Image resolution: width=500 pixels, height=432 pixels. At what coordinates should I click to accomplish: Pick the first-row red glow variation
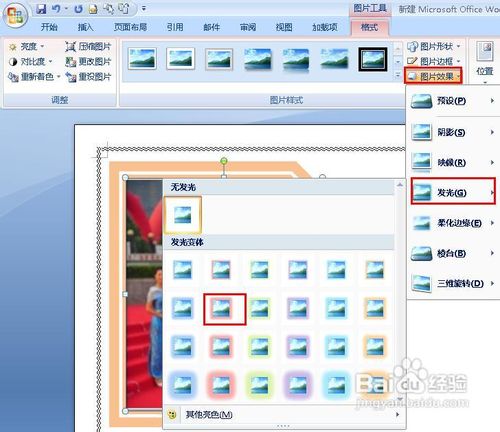click(221, 270)
